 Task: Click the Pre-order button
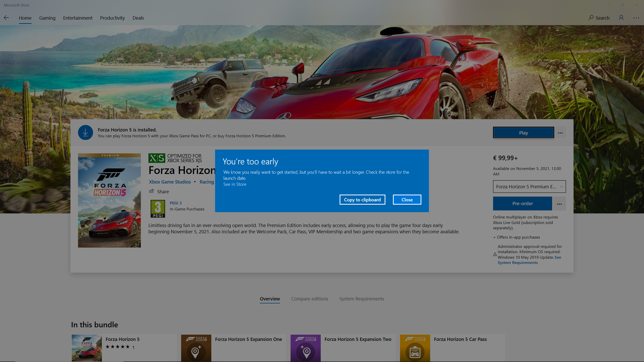[x=522, y=204]
